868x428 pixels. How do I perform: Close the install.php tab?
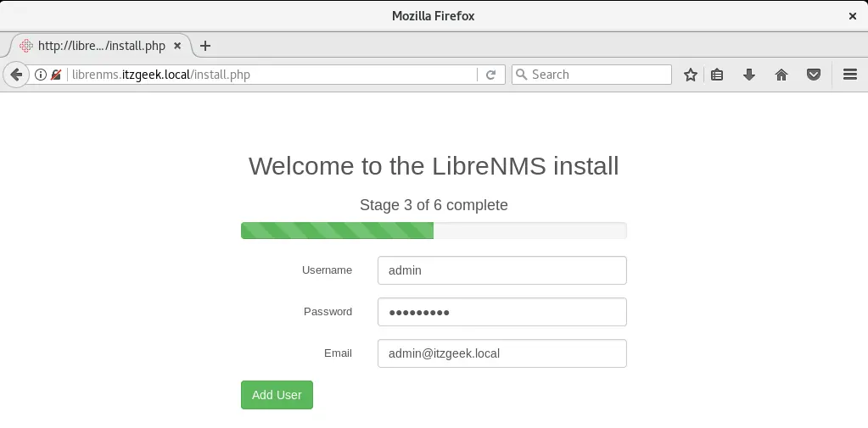(x=177, y=46)
